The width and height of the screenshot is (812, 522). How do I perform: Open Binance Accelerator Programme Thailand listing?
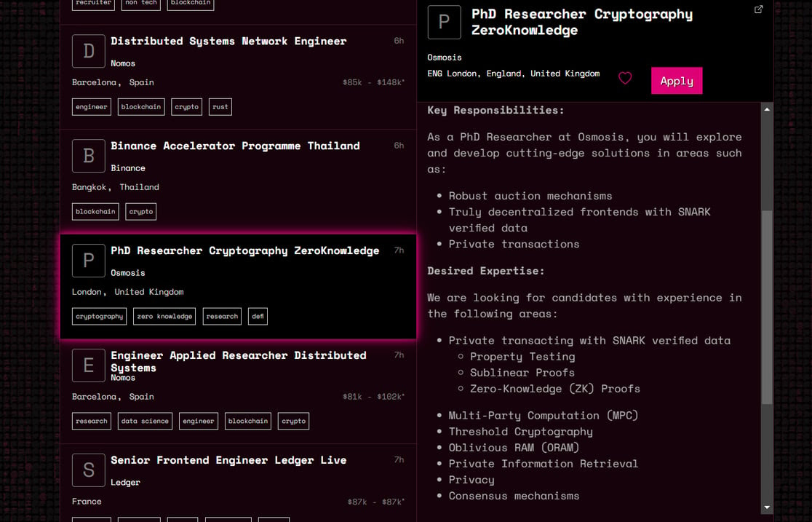tap(235, 146)
